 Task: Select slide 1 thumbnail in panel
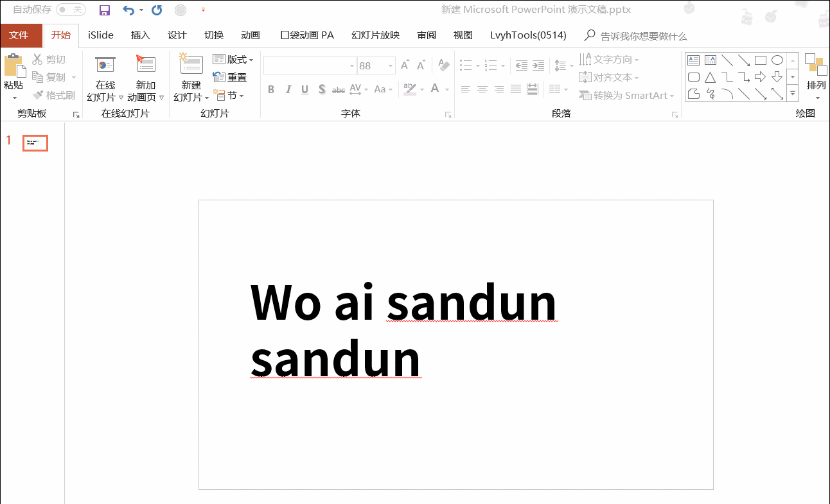35,143
